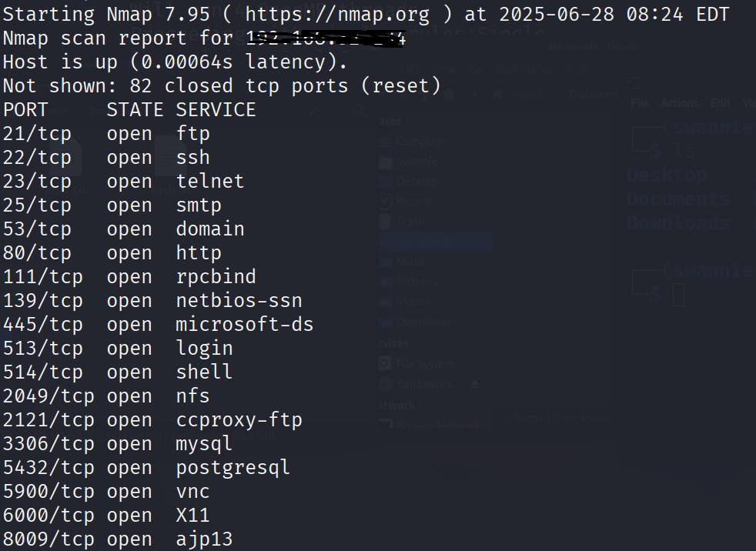Click the back arrow in Thunar toolbar
This screenshot has height=551, width=756.
point(475,95)
